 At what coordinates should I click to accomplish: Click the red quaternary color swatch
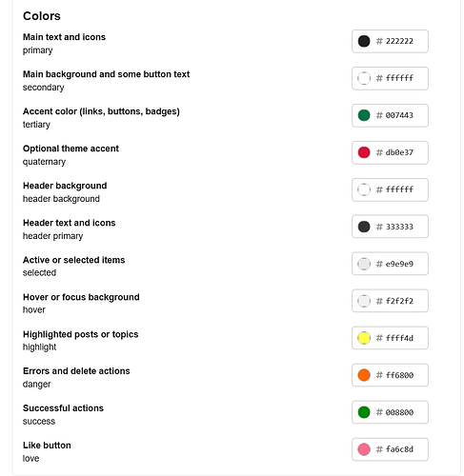(x=364, y=152)
